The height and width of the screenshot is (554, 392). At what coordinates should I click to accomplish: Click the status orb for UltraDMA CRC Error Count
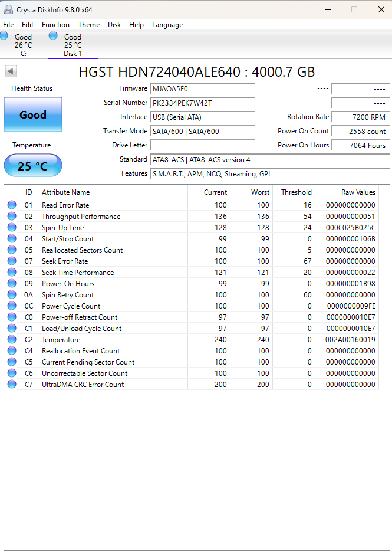12,385
